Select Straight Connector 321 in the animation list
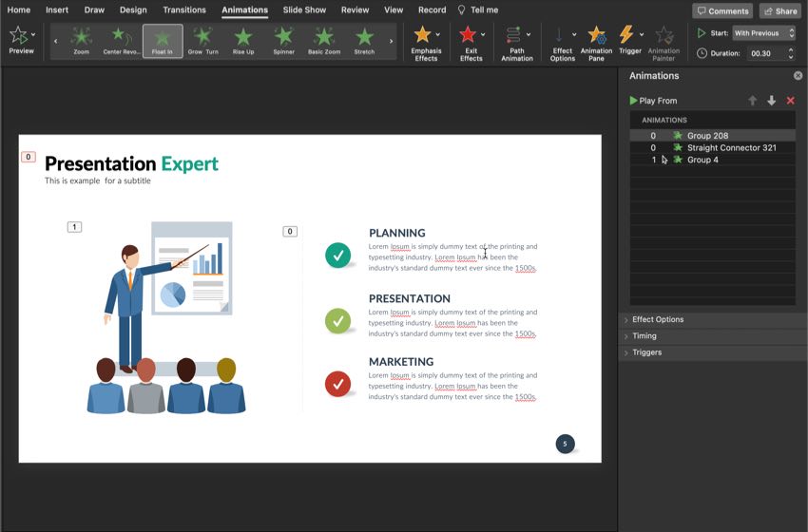 713,148
